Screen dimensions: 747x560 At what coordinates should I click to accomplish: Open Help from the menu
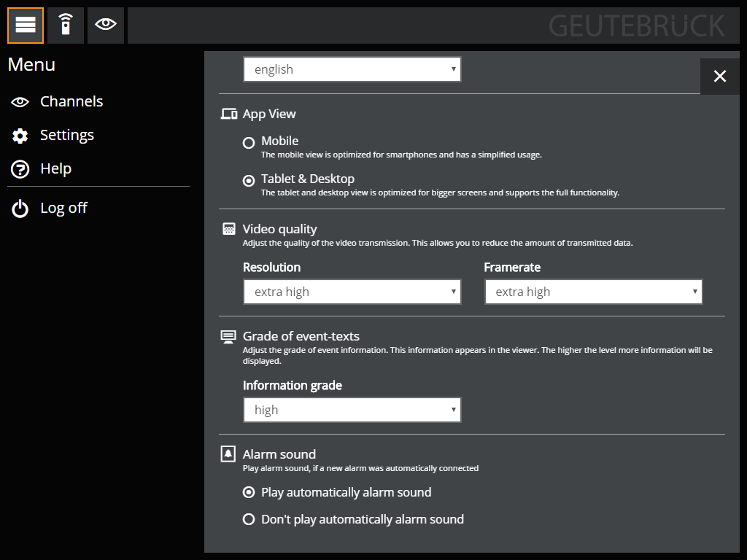point(55,168)
